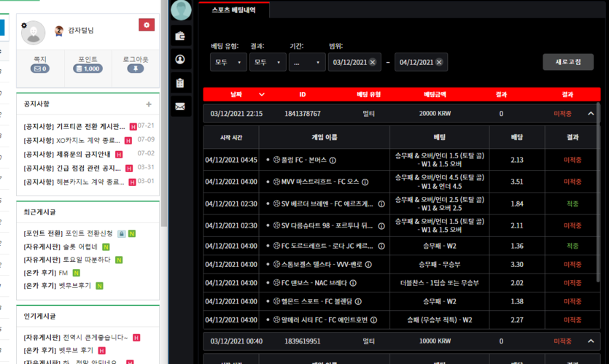Clear the 03/12/2021 start date
The height and width of the screenshot is (364, 609).
373,62
